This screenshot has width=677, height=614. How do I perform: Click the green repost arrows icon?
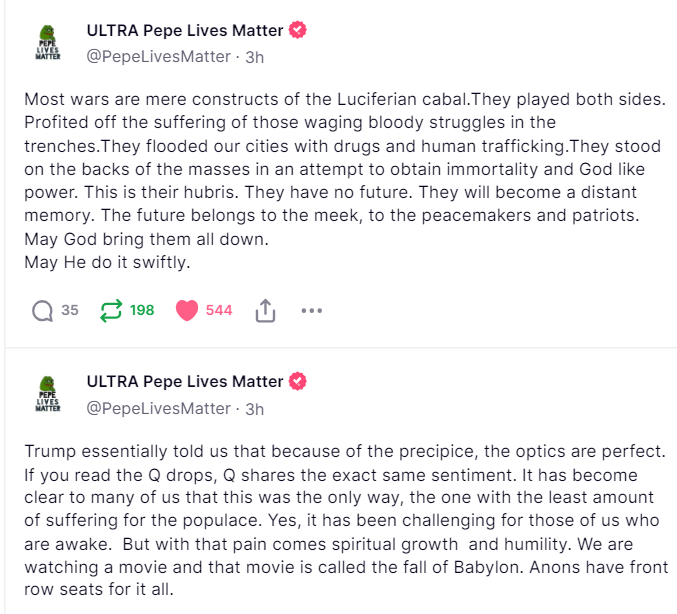(111, 311)
